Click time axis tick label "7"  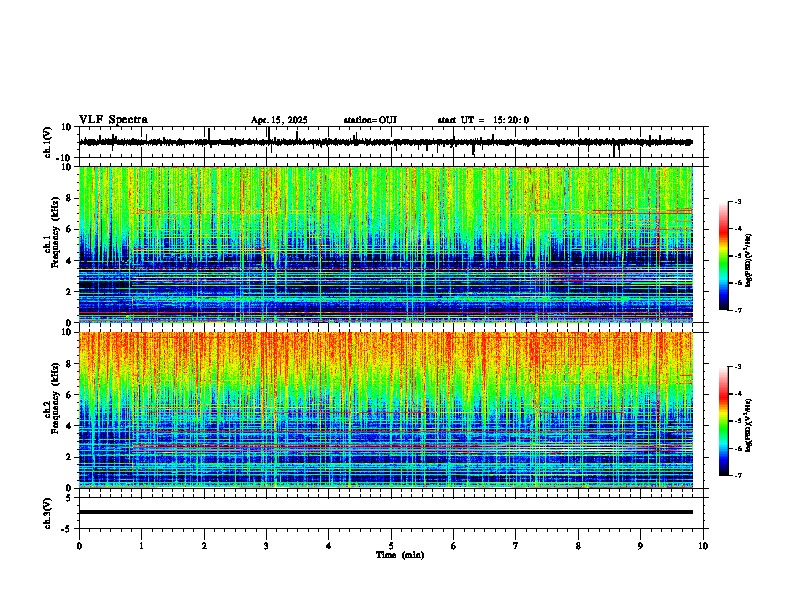(516, 546)
